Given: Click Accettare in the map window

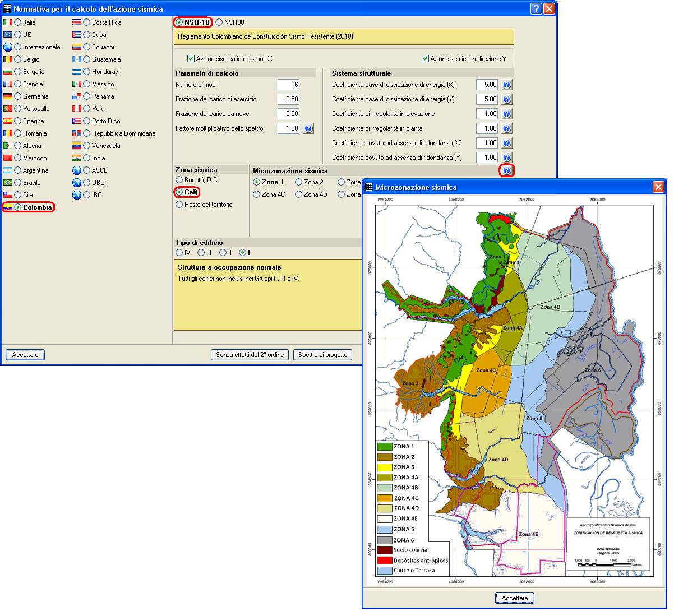Looking at the screenshot, I should coord(515,598).
